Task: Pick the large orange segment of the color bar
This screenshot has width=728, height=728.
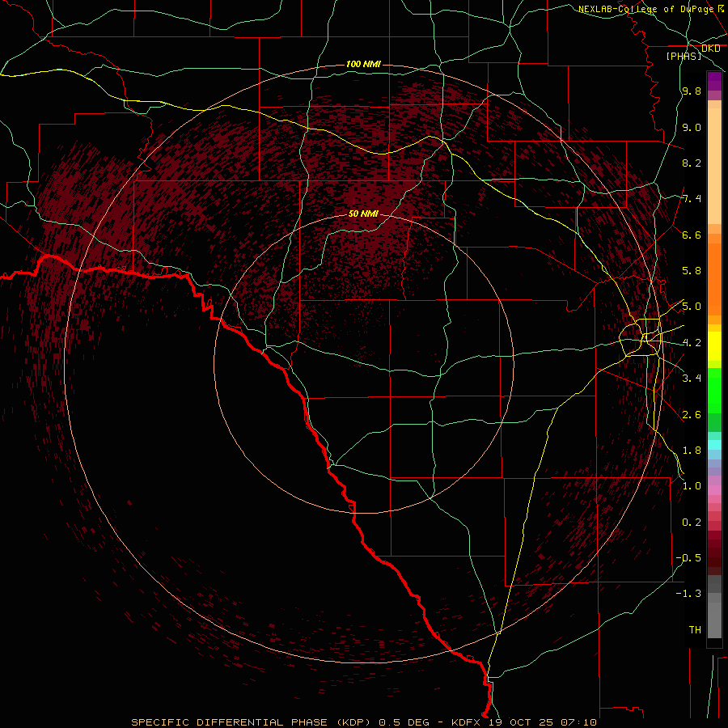Action: pyautogui.click(x=714, y=280)
